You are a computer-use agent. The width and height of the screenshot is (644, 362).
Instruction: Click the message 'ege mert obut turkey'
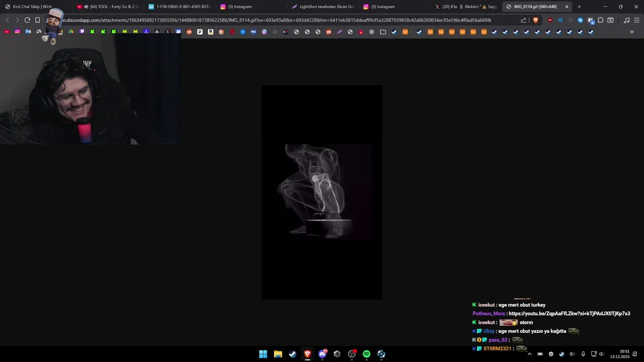(522, 305)
